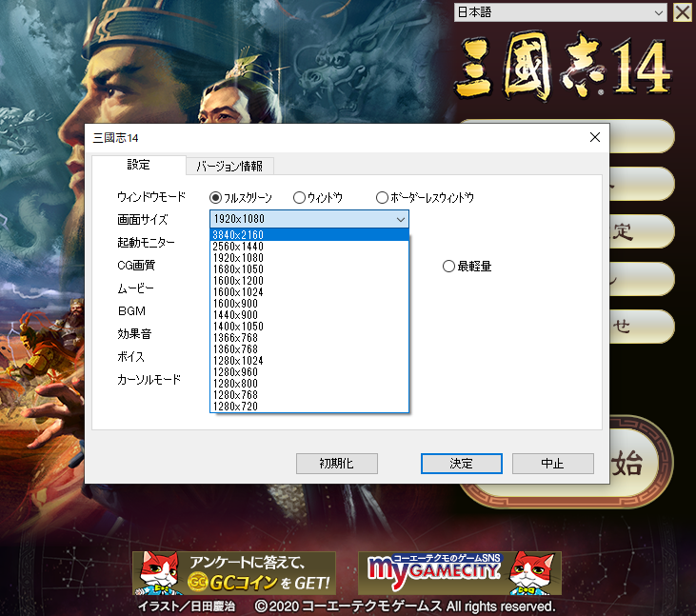Select 1280x720 resolution entry
The height and width of the screenshot is (616, 696).
click(x=308, y=407)
